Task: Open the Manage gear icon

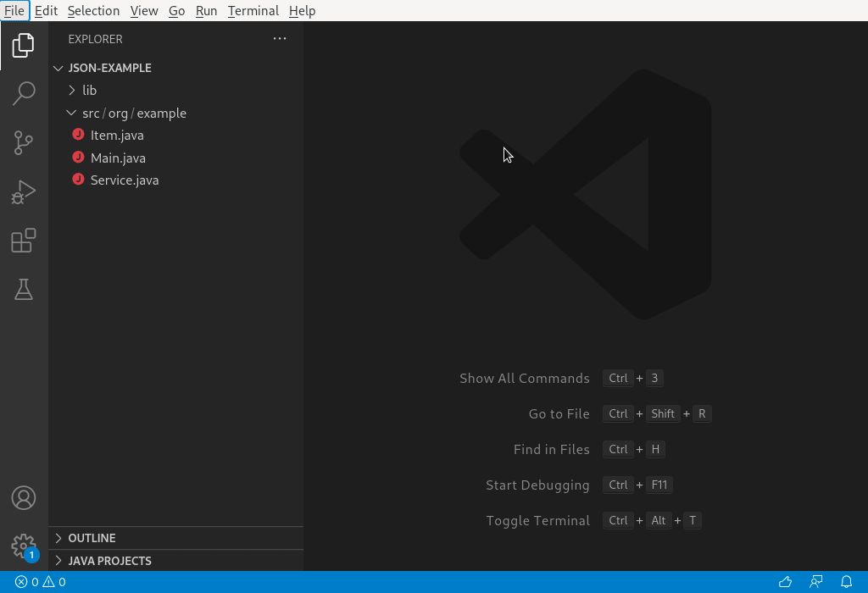Action: (23, 546)
